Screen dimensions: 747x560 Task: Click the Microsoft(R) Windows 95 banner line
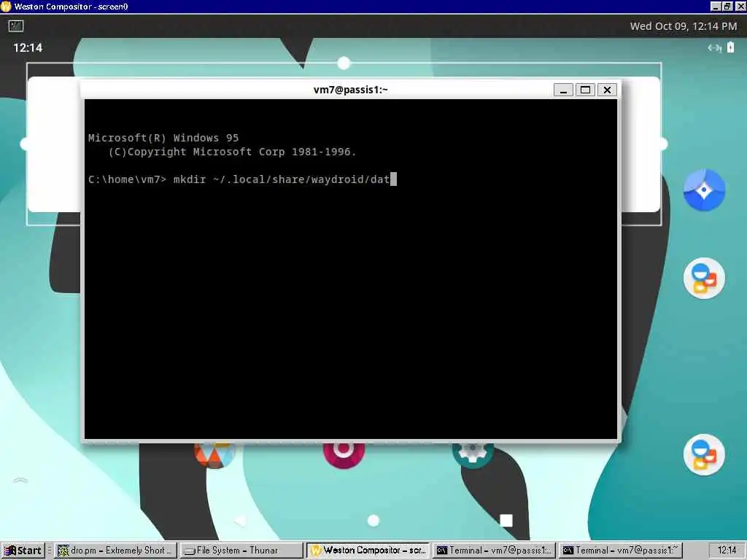coord(163,138)
